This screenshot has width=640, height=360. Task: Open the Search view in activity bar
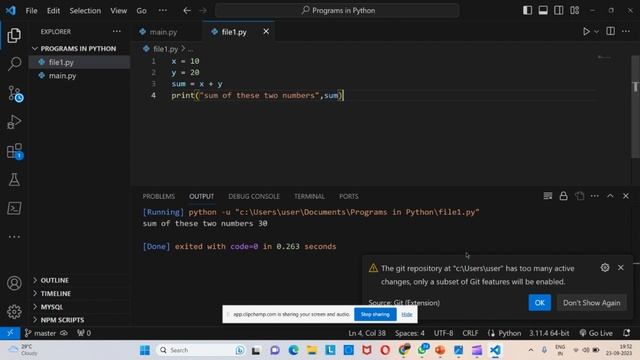pos(14,64)
